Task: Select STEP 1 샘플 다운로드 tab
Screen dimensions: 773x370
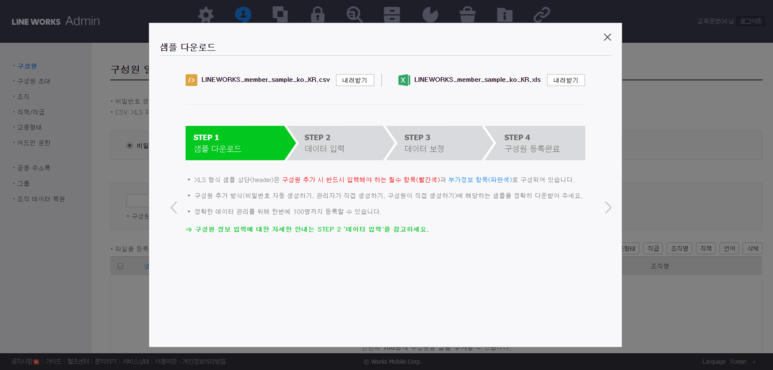Action: coord(241,143)
